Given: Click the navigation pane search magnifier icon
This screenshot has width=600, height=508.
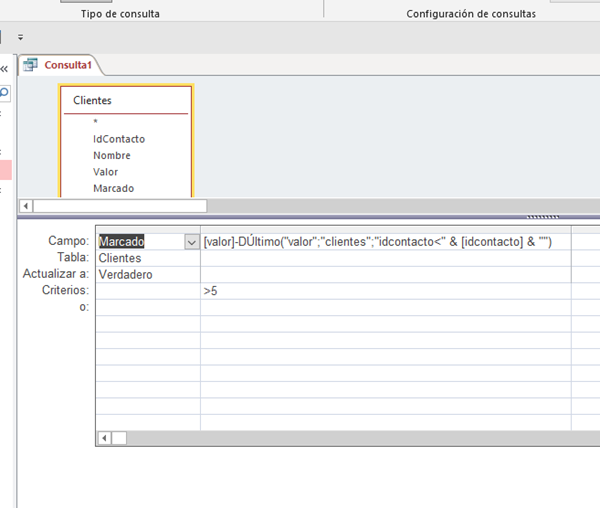Looking at the screenshot, I should tap(4, 93).
